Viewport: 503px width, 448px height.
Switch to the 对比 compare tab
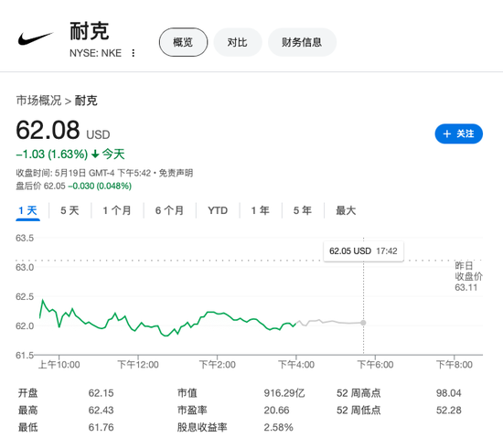pyautogui.click(x=238, y=42)
